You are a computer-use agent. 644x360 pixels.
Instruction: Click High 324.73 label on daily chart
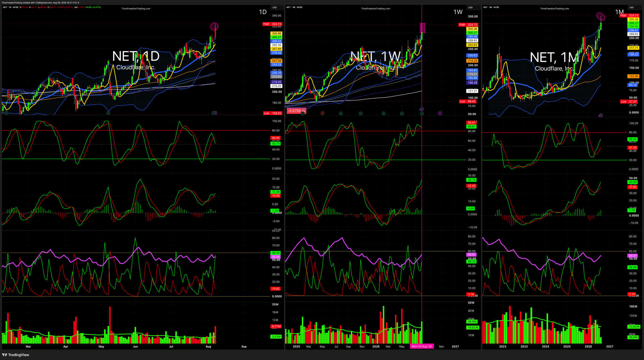pos(272,24)
